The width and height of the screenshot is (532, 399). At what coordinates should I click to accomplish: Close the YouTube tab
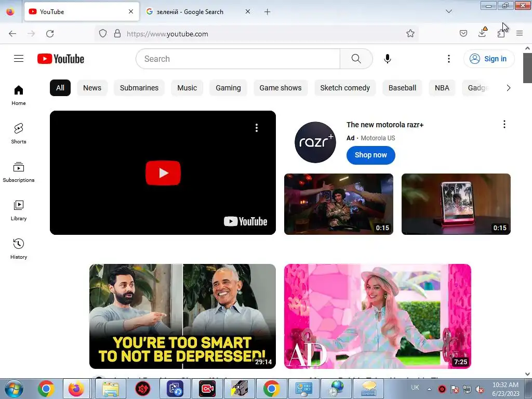click(131, 11)
